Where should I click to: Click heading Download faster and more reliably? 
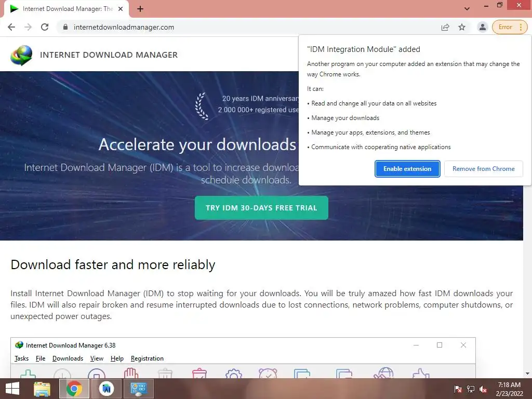[113, 264]
